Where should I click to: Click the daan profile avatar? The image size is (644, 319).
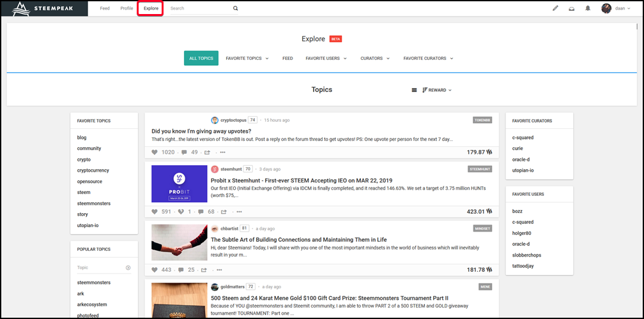coord(606,8)
